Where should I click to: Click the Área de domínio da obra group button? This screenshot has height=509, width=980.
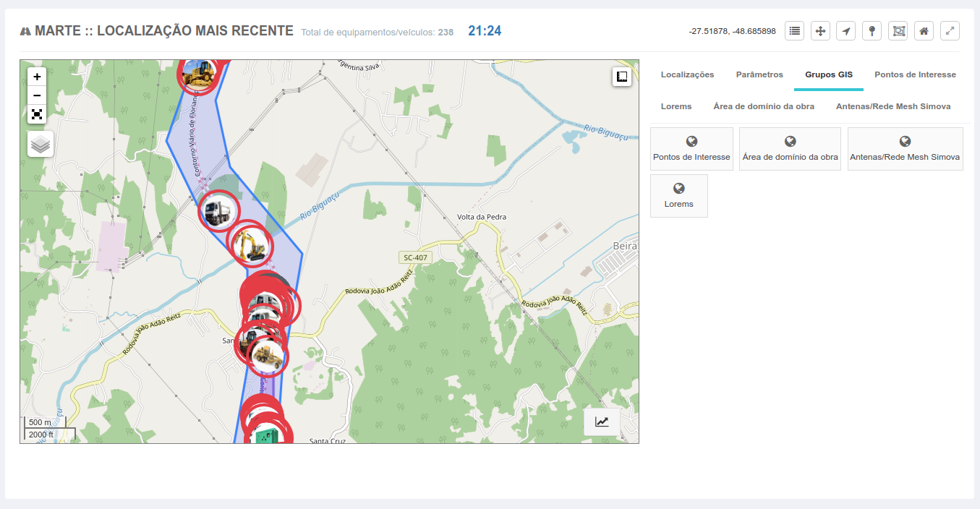[790, 149]
